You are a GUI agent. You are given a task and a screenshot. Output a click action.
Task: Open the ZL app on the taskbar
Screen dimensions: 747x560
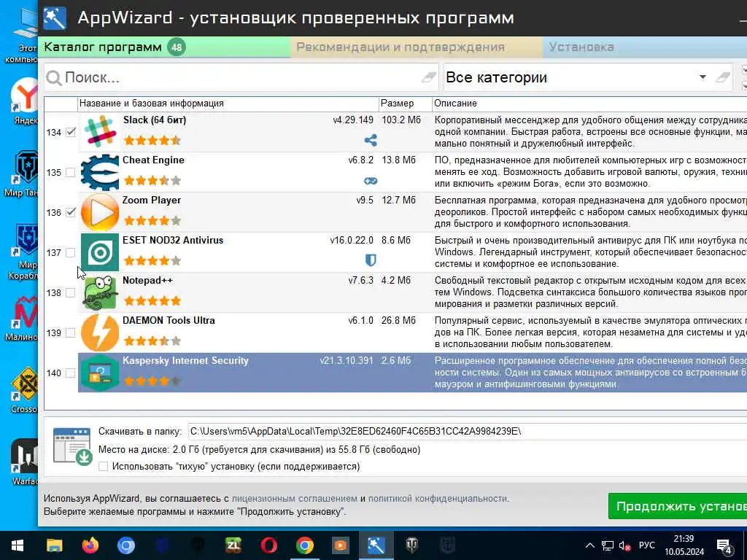click(x=233, y=545)
